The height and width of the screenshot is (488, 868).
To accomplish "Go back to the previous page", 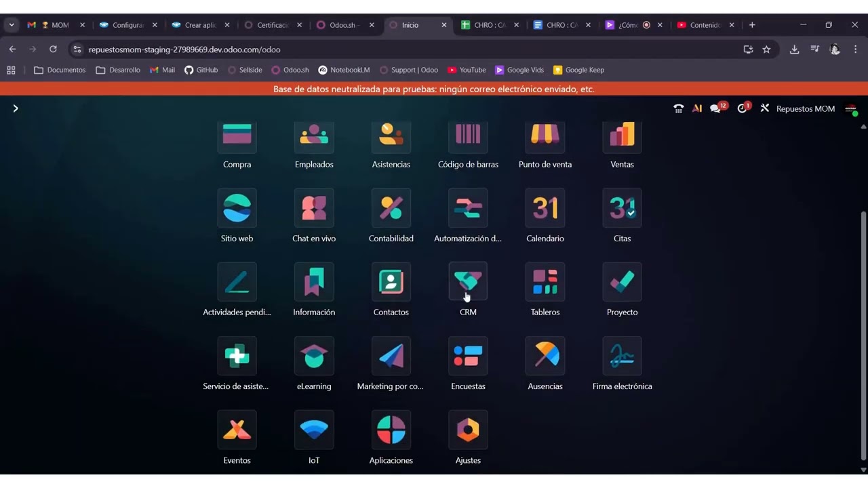I will (x=12, y=49).
